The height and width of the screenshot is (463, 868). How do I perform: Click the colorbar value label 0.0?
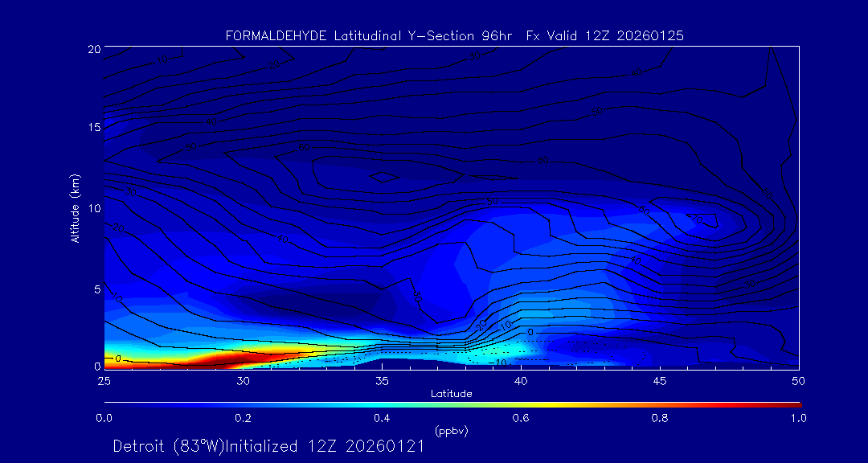click(x=104, y=418)
